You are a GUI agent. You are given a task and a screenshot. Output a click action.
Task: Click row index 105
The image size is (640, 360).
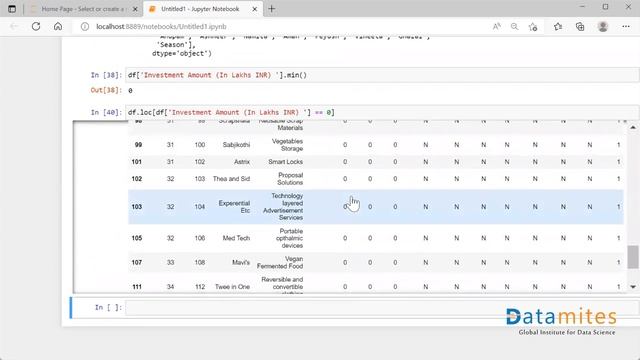tap(137, 238)
